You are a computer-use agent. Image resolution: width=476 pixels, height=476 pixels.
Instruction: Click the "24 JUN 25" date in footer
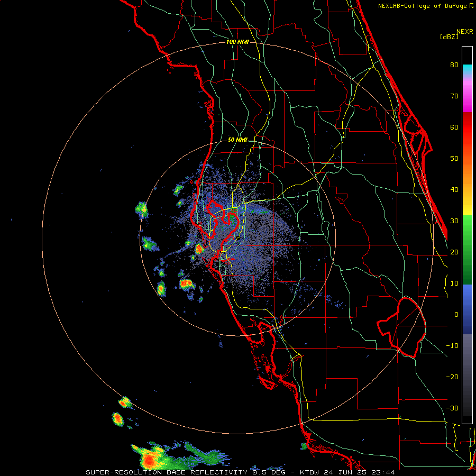[x=345, y=472]
